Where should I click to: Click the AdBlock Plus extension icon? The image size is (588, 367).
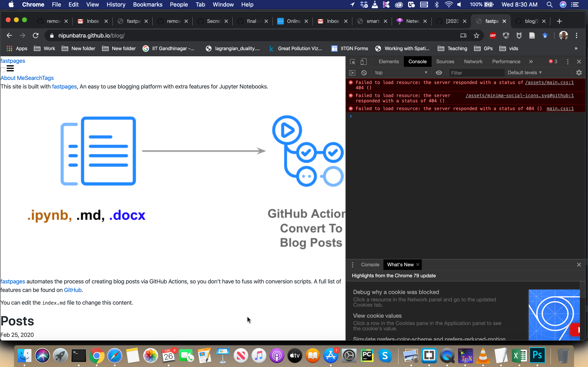pos(493,35)
